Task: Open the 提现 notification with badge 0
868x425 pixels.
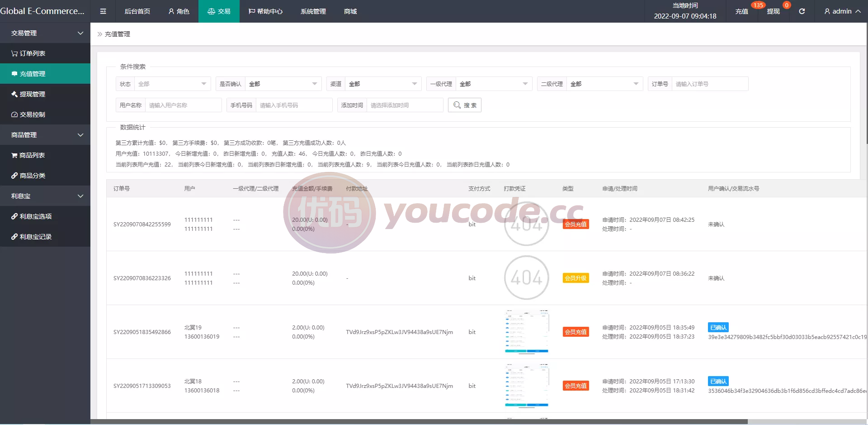Action: (774, 11)
